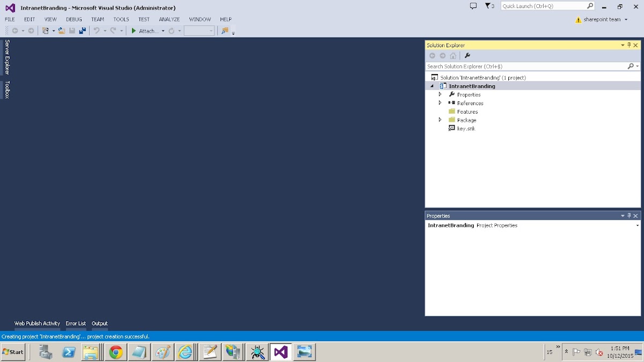Open the sharepoint team account dropdown
Screen dimensions: 644x362
pos(626,20)
